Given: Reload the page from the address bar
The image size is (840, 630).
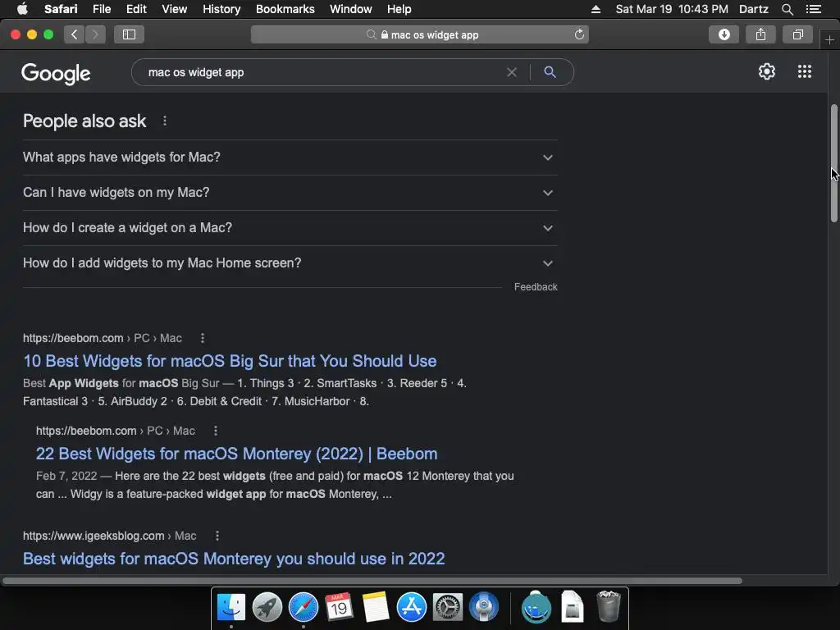Looking at the screenshot, I should point(579,34).
